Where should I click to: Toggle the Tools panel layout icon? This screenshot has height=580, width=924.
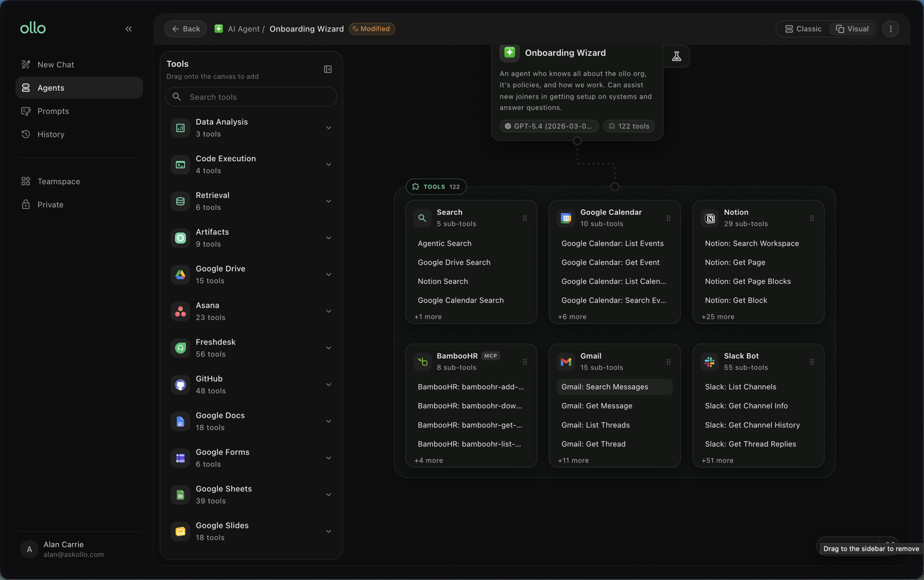tap(327, 69)
